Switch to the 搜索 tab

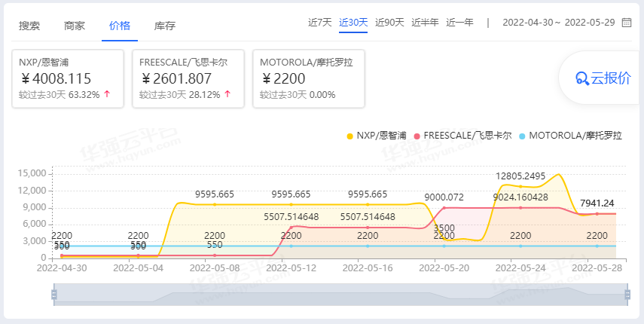click(x=29, y=26)
